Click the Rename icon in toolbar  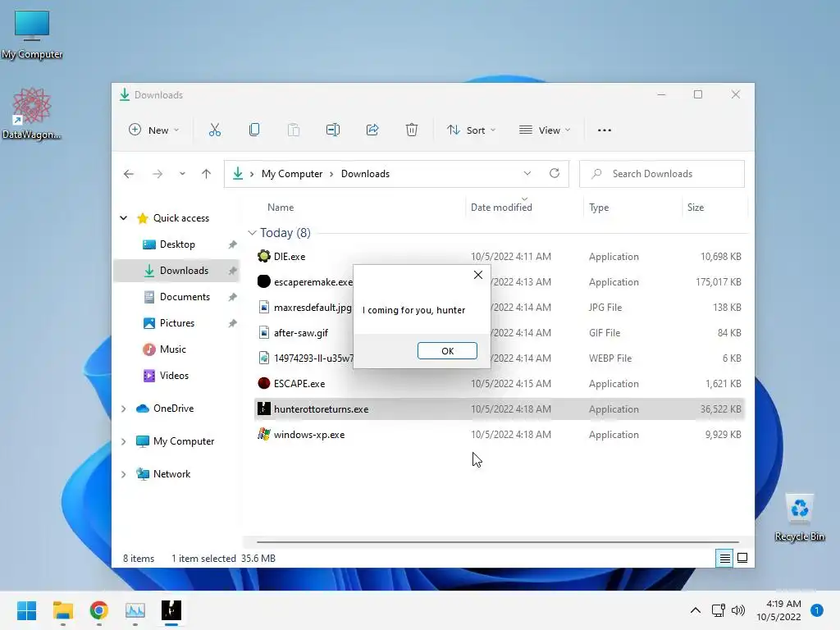coord(333,130)
